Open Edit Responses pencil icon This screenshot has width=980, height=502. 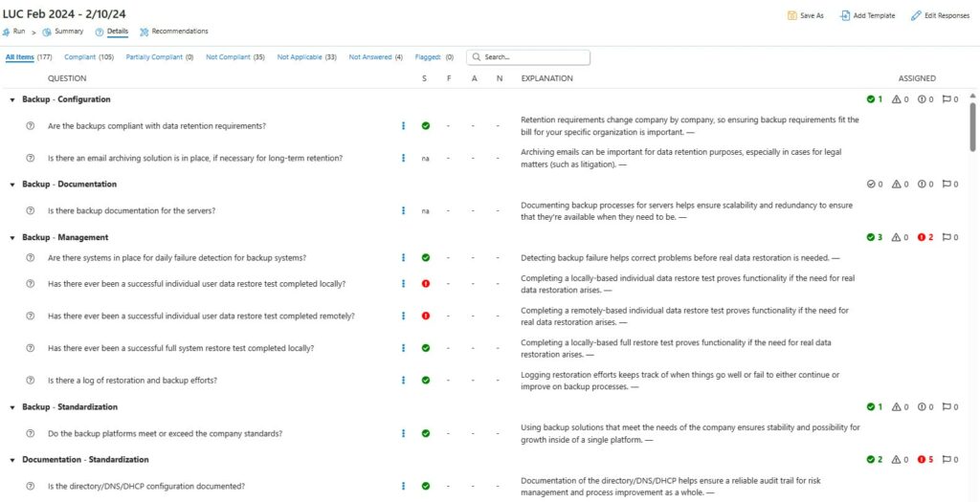pos(916,15)
